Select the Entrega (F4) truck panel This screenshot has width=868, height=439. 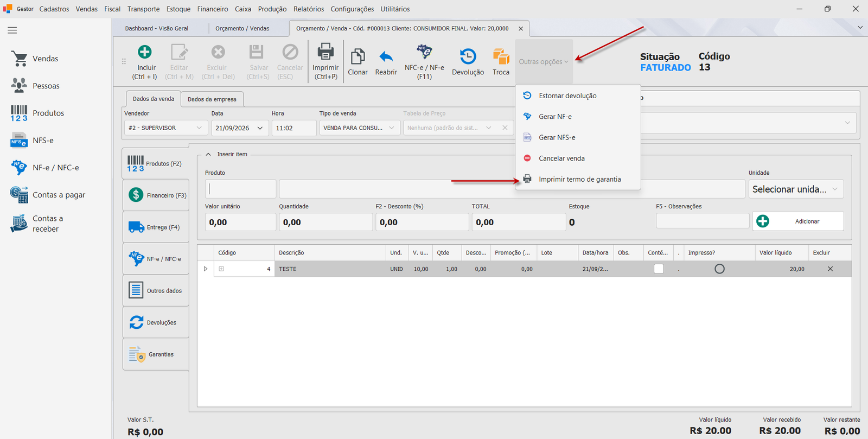tap(156, 227)
